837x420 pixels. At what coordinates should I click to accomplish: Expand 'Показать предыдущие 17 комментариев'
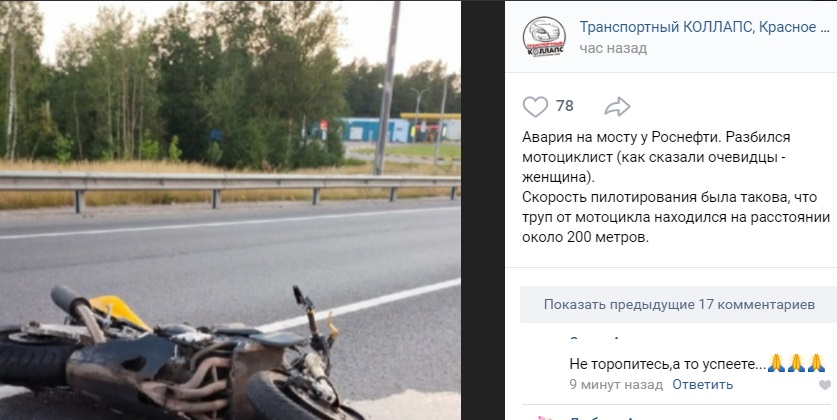pos(678,304)
